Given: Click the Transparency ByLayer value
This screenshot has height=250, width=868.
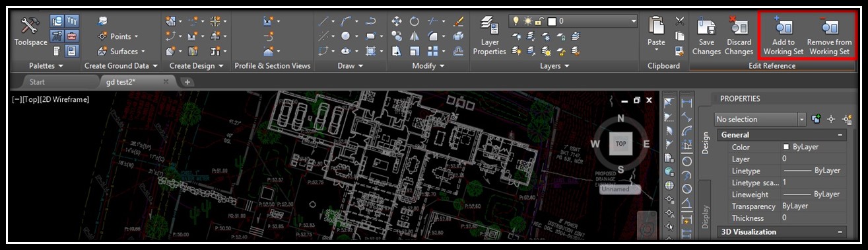Looking at the screenshot, I should [814, 206].
